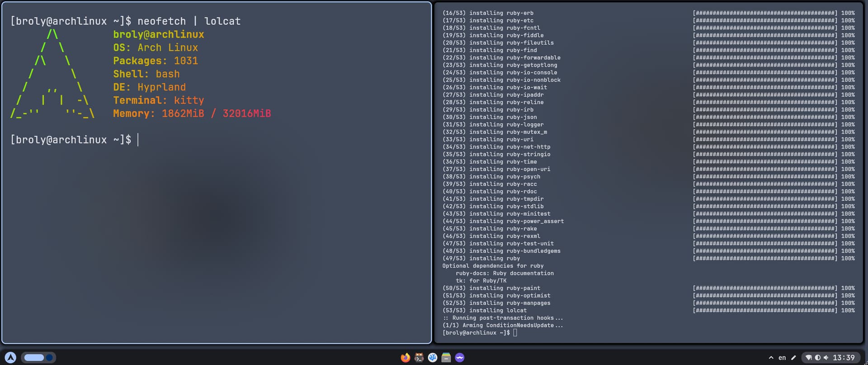Click '(25/53) installing ruby-io-nonblock' line

pos(501,80)
